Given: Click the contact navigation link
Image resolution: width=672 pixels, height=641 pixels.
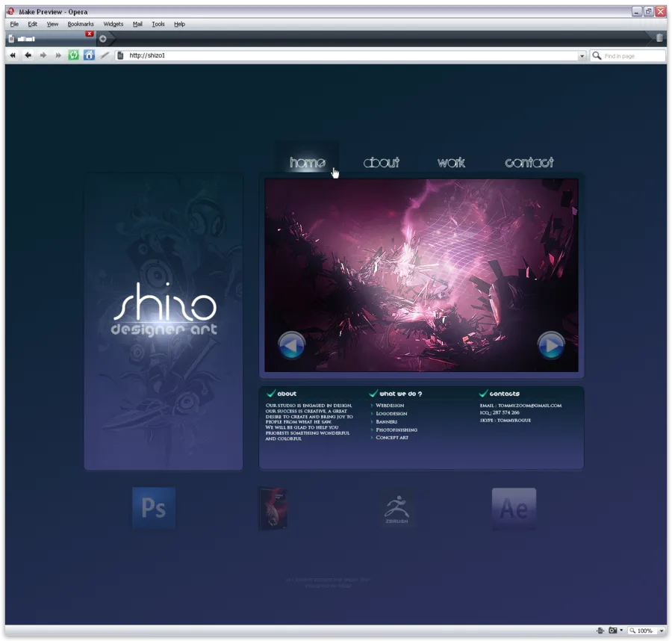Looking at the screenshot, I should pos(529,163).
